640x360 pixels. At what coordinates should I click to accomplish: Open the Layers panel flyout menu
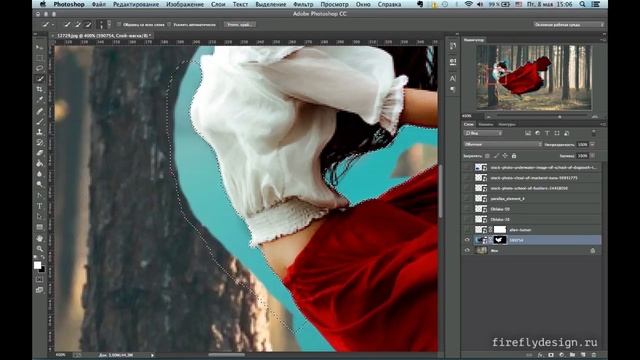[602, 124]
